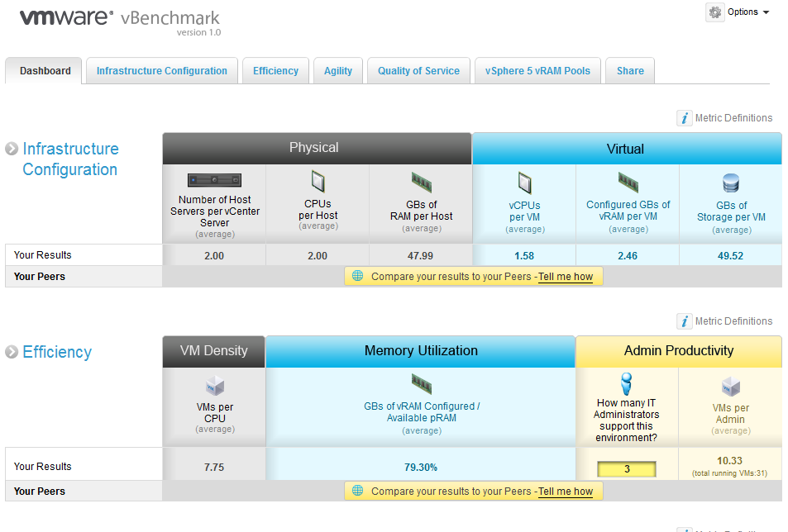
Task: Click 'Number of Host Servers per vCenter Server' label
Action: pyautogui.click(x=215, y=211)
